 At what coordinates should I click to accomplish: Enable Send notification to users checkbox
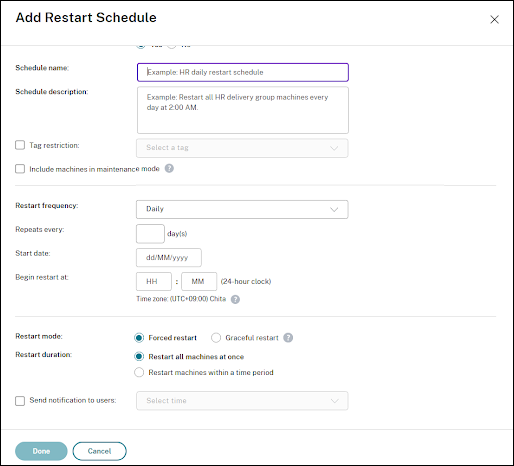coord(20,401)
